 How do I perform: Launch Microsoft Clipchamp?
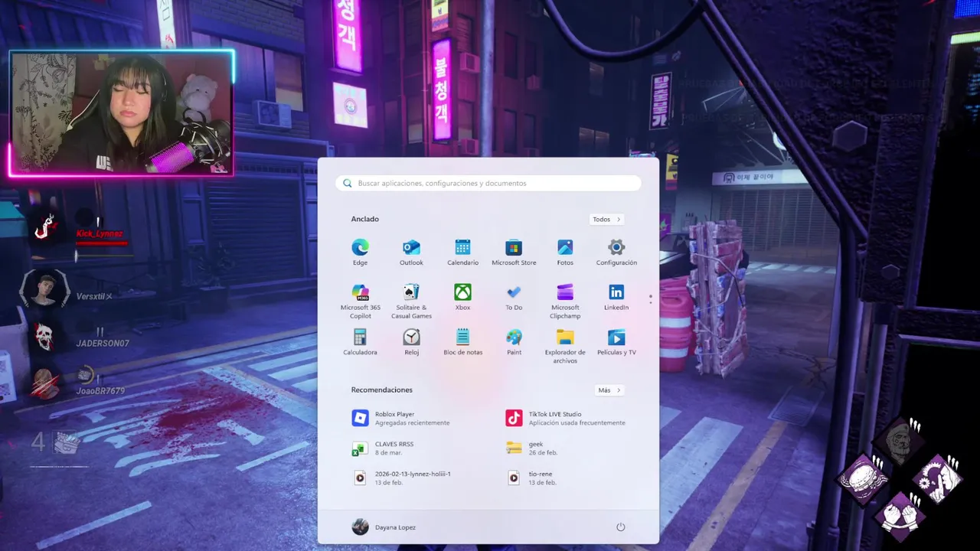[x=565, y=302]
